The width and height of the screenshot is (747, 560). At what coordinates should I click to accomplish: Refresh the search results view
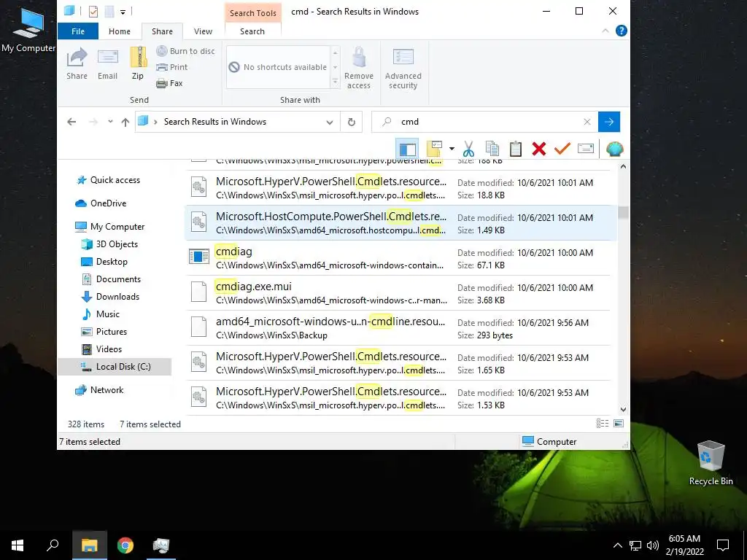(351, 122)
